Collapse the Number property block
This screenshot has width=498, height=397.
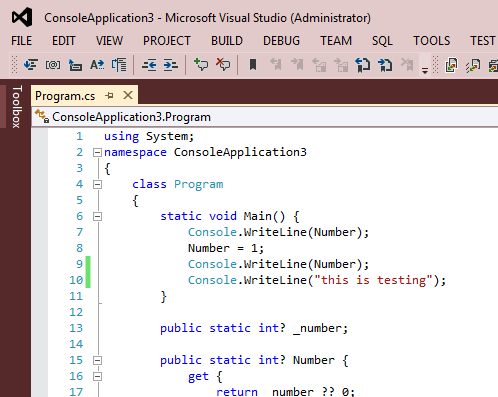coord(97,360)
